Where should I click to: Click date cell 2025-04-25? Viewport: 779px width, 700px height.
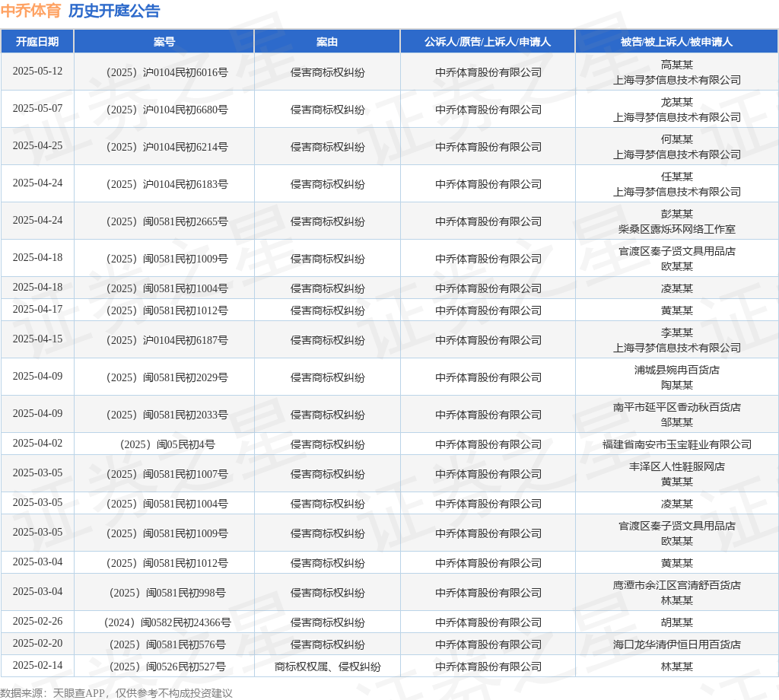click(38, 145)
